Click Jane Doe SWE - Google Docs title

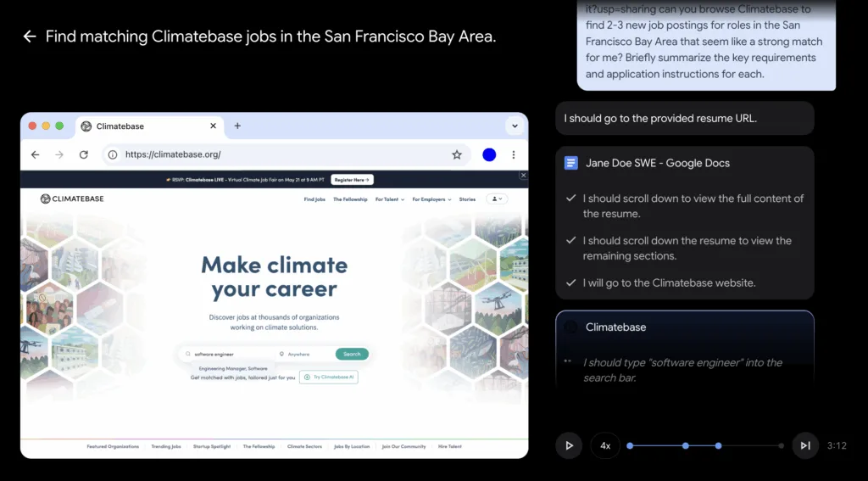click(658, 163)
